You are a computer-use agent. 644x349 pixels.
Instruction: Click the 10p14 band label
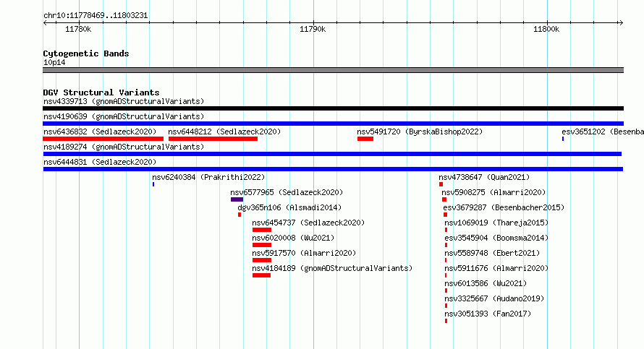tap(54, 62)
